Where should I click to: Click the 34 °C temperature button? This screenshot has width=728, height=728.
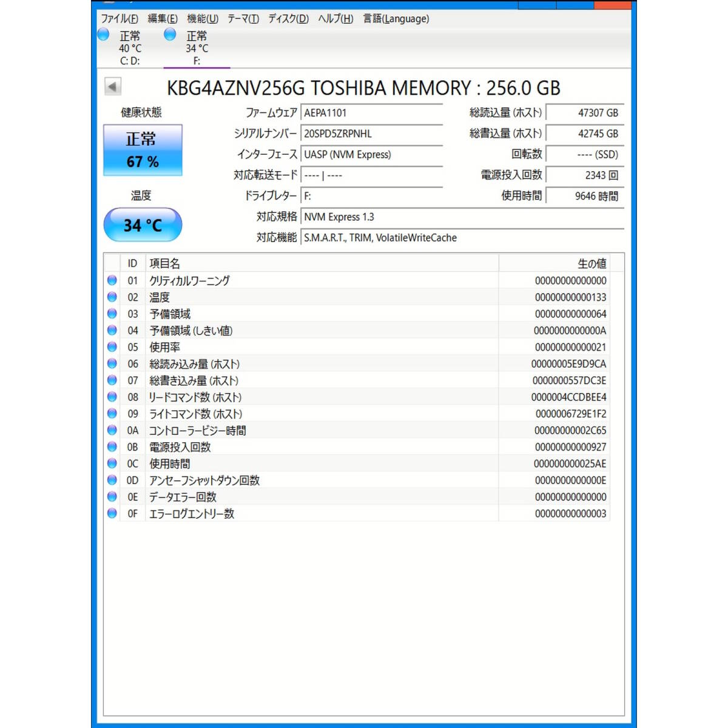point(143,225)
